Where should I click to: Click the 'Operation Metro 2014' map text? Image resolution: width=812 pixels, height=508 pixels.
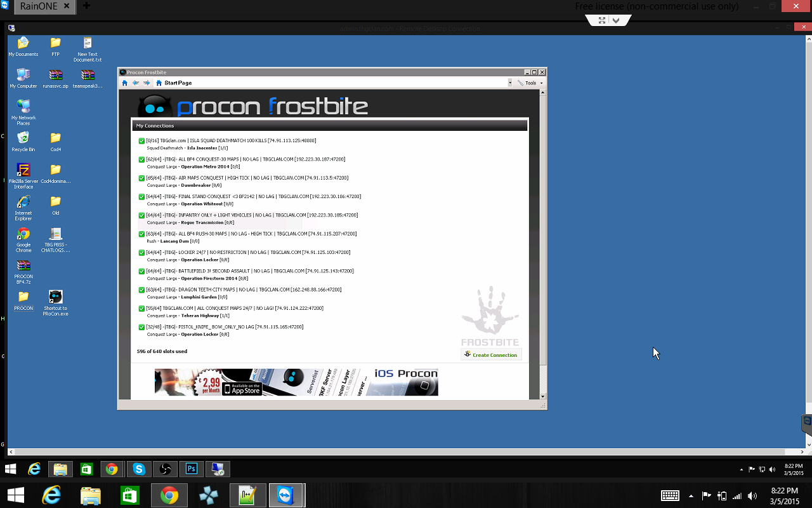pos(205,166)
